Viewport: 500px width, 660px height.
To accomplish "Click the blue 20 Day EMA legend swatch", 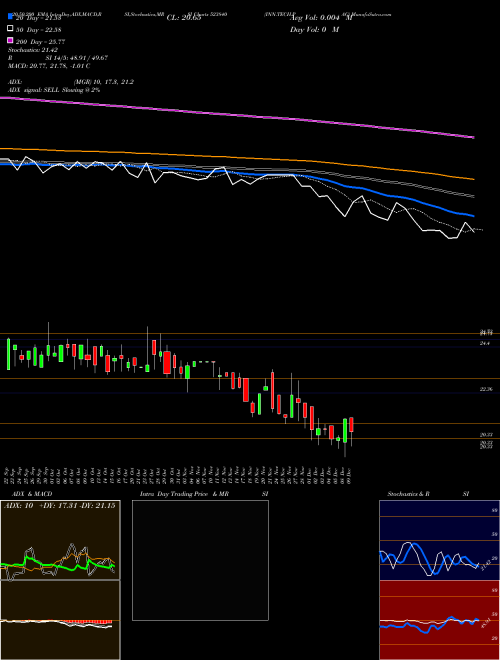I will click(10, 17).
